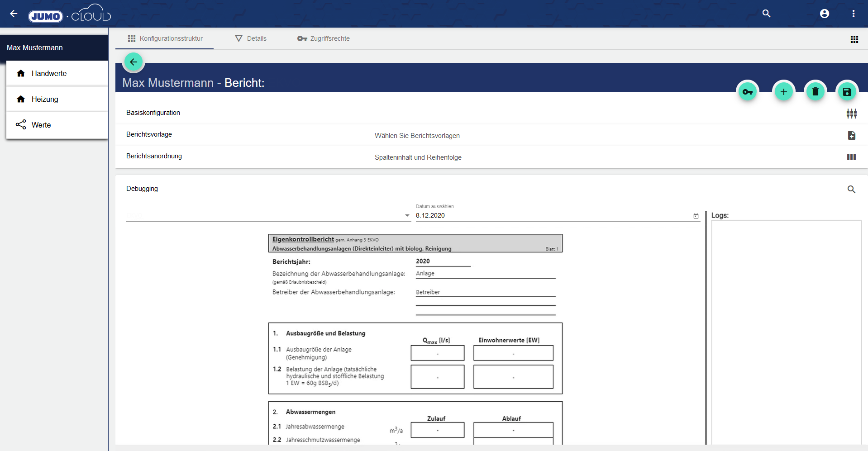Save the report with the floppy disk button
Image resolution: width=868 pixels, height=451 pixels.
(x=847, y=92)
